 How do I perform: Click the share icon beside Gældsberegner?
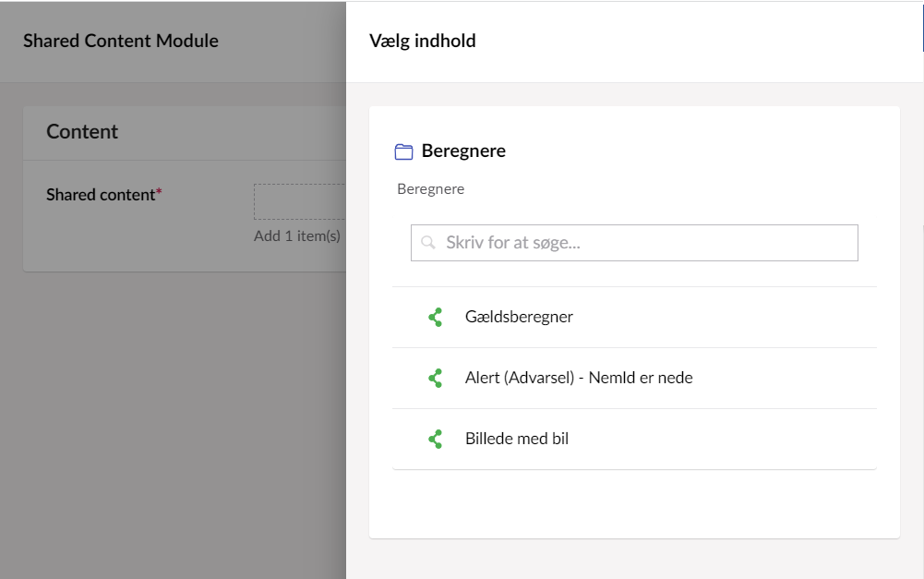point(436,318)
